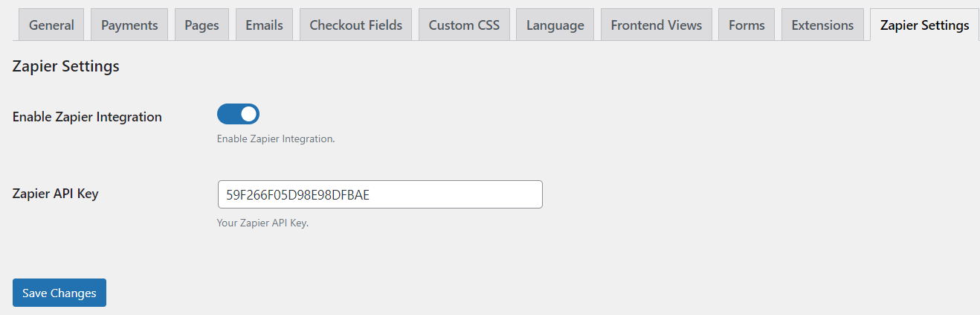Disable the Zapier Integration switch

(x=238, y=114)
